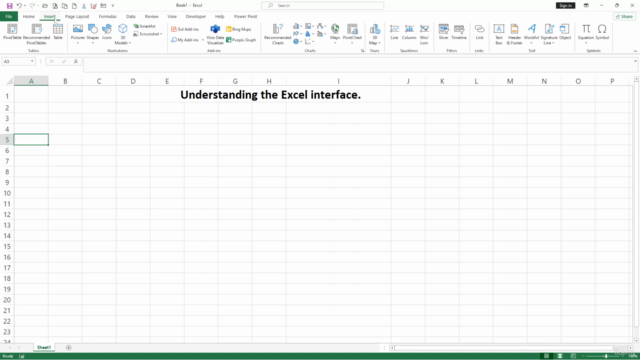Click the Insert Function fx button
This screenshot has height=360, width=640.
(x=76, y=61)
